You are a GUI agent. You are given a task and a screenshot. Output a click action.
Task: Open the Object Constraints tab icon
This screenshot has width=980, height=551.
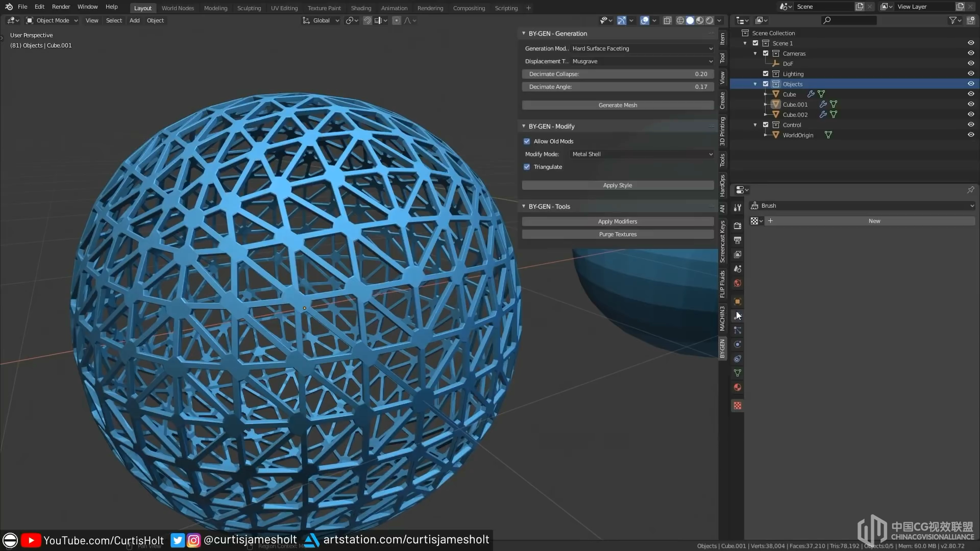click(738, 359)
